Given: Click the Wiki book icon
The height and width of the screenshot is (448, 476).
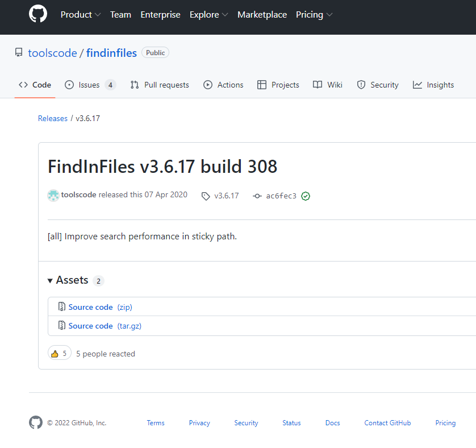Looking at the screenshot, I should [318, 85].
